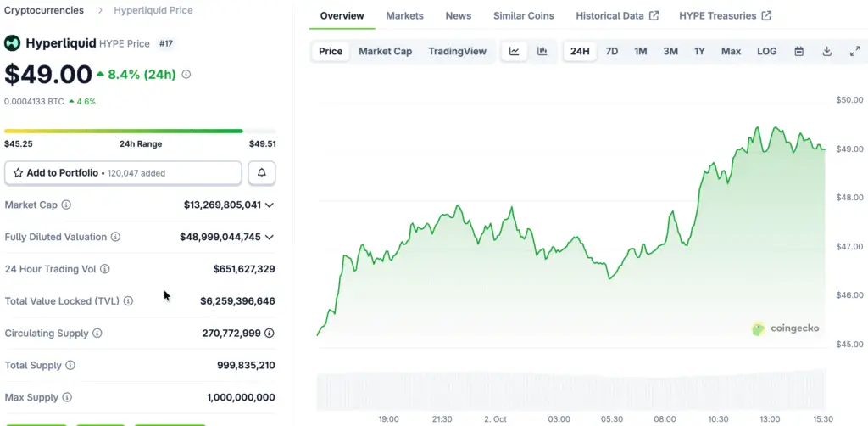Click info icon beside Market Cap
This screenshot has width=868, height=426.
[x=66, y=205]
